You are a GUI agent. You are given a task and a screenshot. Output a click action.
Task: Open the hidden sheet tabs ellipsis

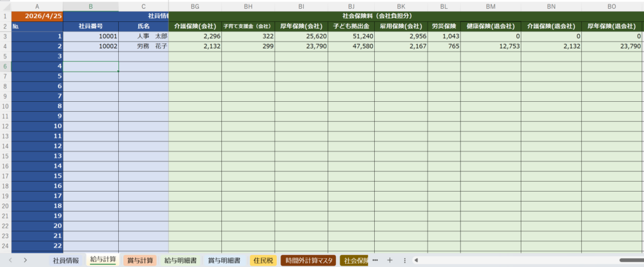375,260
